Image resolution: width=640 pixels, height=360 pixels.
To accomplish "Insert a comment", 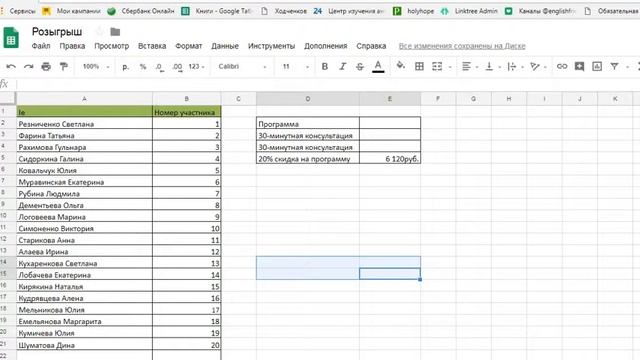I will click(x=579, y=66).
